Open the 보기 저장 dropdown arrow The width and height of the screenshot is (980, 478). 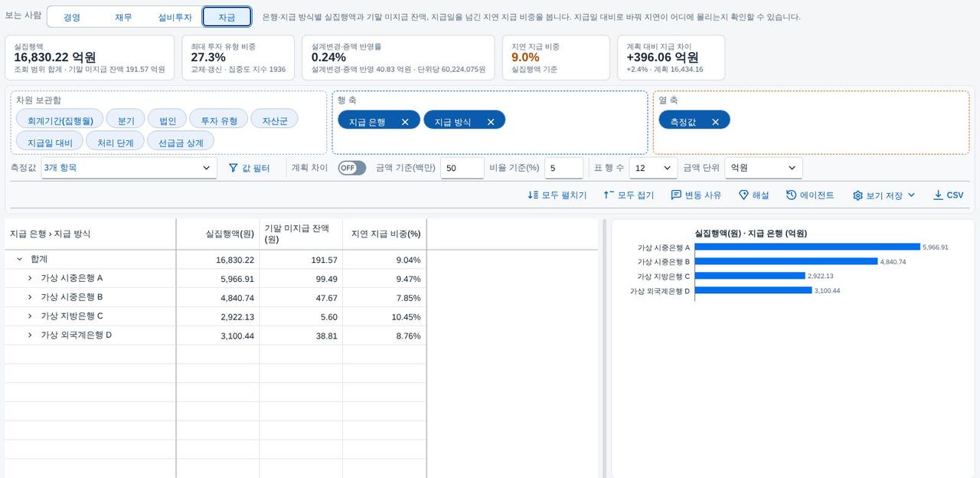911,195
